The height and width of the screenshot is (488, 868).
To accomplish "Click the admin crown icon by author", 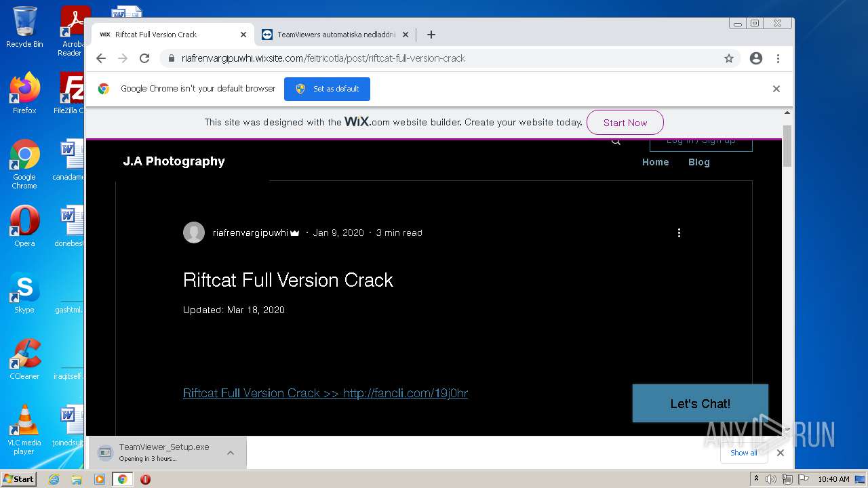I will (295, 233).
